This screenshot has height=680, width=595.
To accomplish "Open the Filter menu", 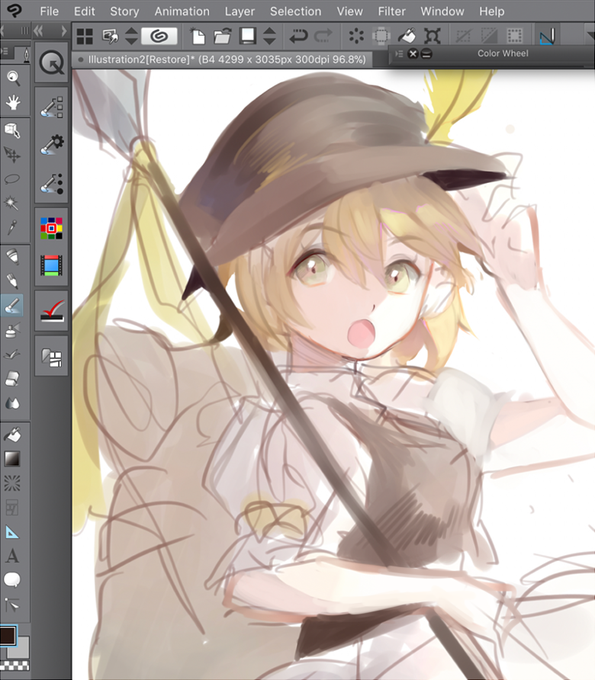I will [392, 11].
